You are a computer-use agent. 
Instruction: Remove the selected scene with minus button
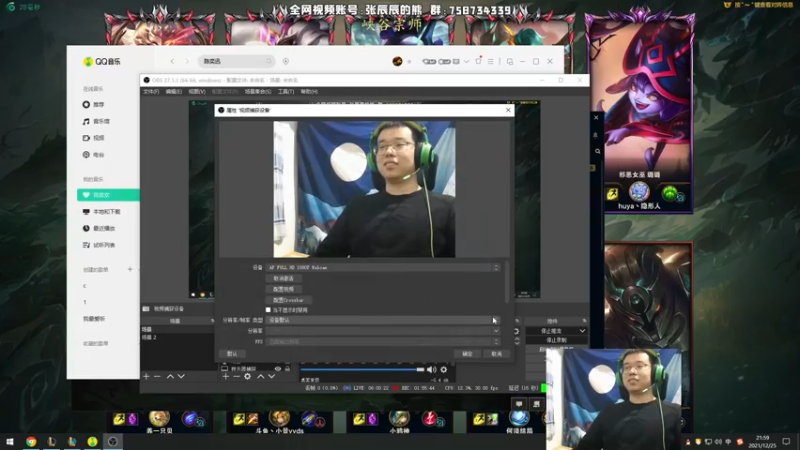coord(157,377)
